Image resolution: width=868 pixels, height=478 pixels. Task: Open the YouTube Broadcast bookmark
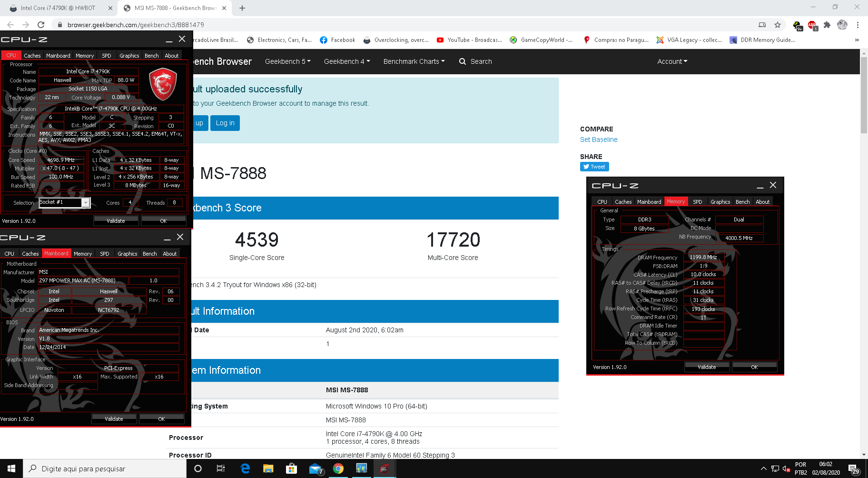(469, 40)
